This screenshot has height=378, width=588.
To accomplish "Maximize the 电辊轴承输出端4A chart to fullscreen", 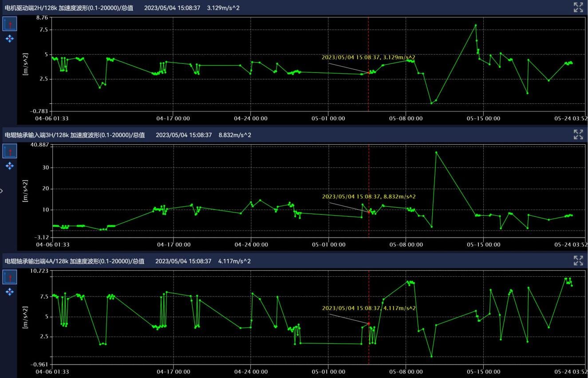I will coord(578,260).
